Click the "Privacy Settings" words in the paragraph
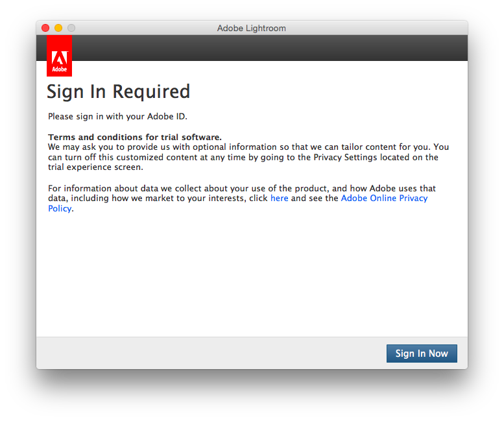Image resolution: width=504 pixels, height=421 pixels. [x=344, y=158]
